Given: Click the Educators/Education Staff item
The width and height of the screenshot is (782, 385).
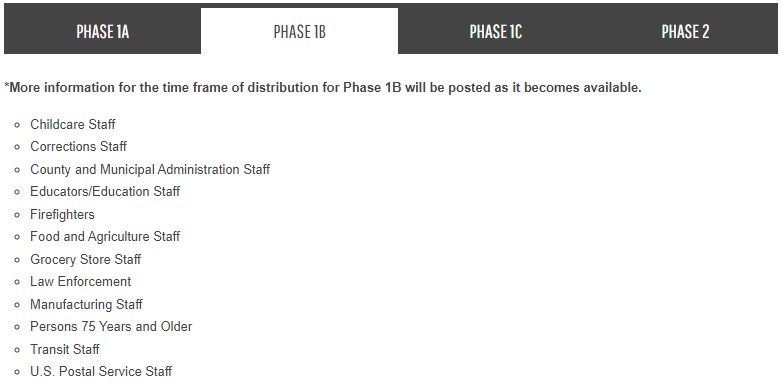Looking at the screenshot, I should pyautogui.click(x=105, y=192).
